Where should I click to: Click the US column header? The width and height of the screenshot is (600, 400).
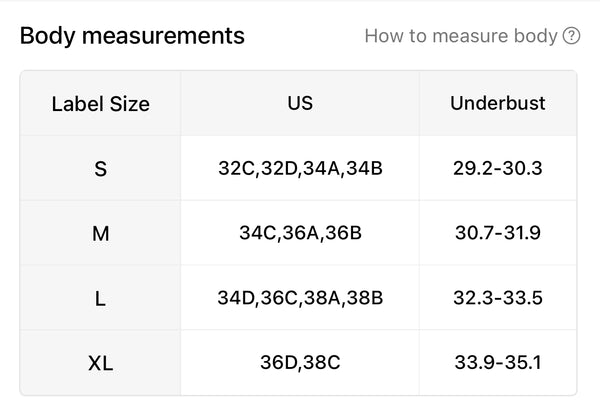click(300, 103)
